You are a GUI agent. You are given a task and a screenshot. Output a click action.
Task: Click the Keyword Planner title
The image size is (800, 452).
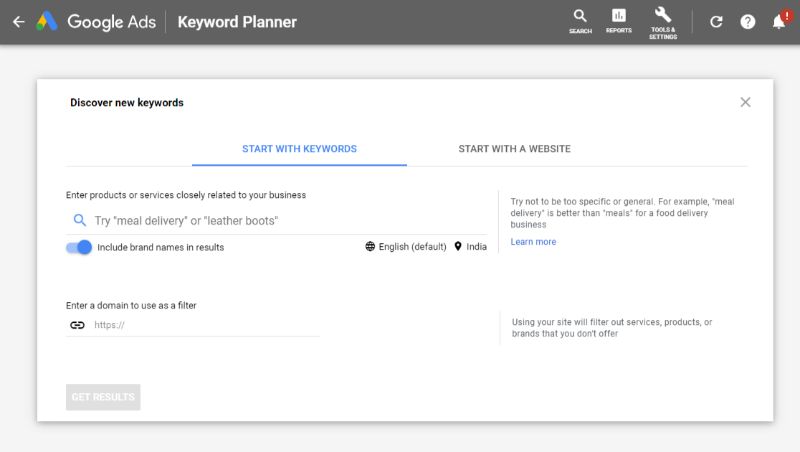(237, 22)
